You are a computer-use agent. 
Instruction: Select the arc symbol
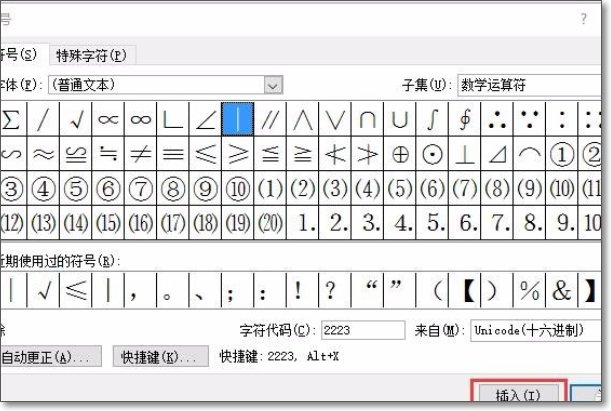[x=529, y=153]
